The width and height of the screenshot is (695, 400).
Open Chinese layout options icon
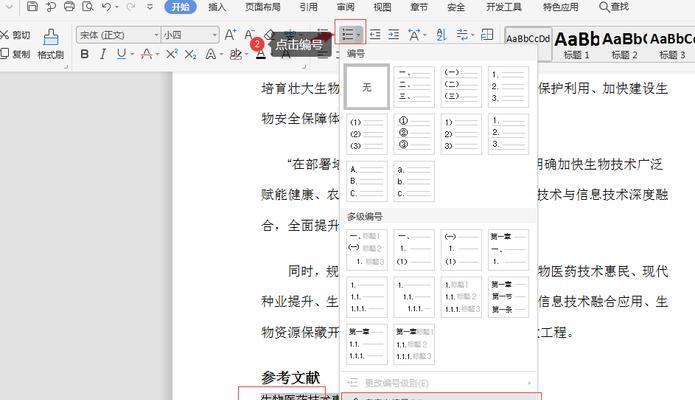(x=414, y=35)
